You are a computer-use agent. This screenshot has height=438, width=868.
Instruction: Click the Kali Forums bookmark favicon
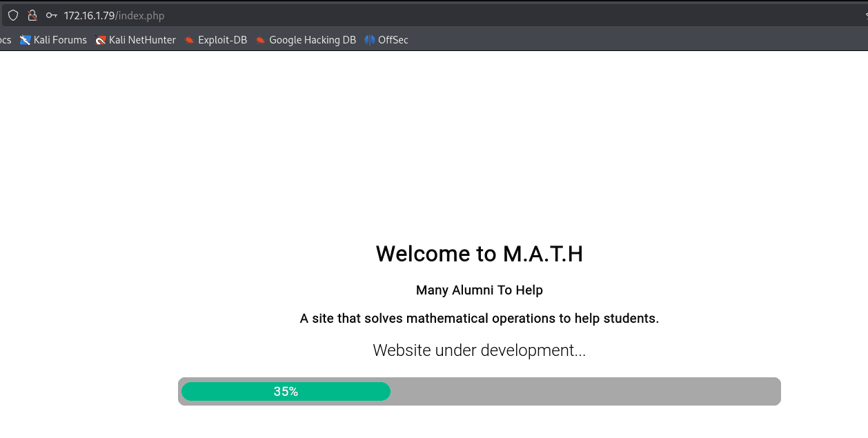26,40
